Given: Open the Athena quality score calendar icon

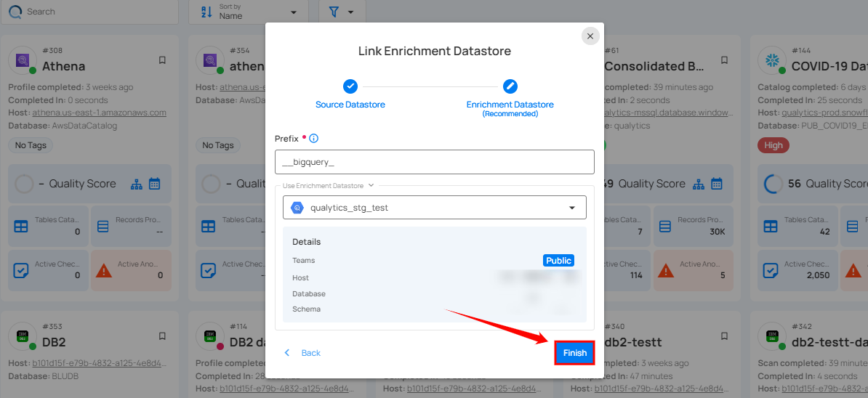Looking at the screenshot, I should coord(154,184).
